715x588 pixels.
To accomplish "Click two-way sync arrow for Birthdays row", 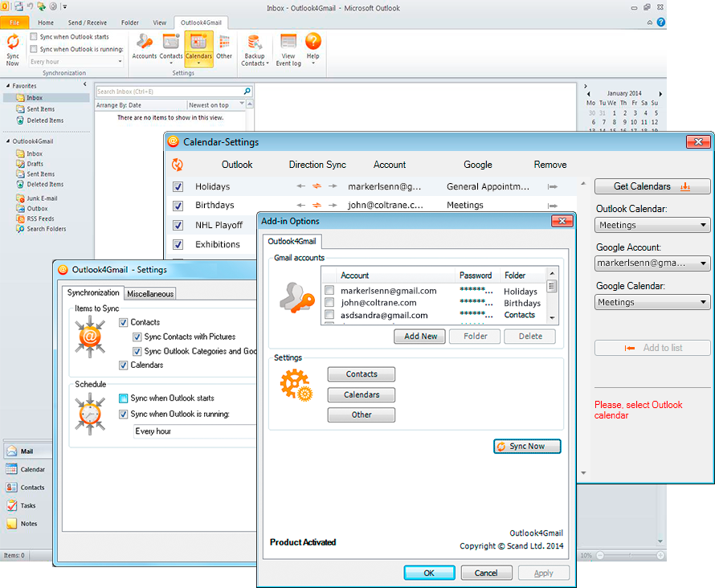I will 317,205.
